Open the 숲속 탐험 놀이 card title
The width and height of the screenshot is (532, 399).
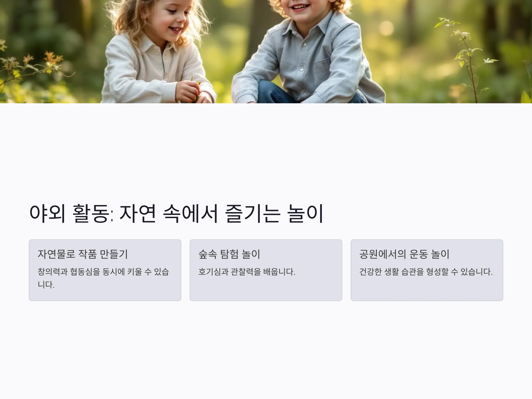coord(229,254)
